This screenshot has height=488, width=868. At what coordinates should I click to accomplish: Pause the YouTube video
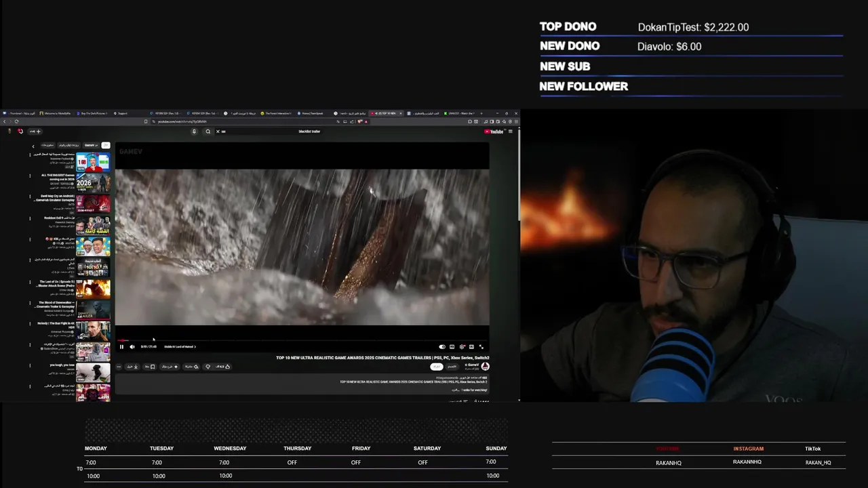[122, 347]
